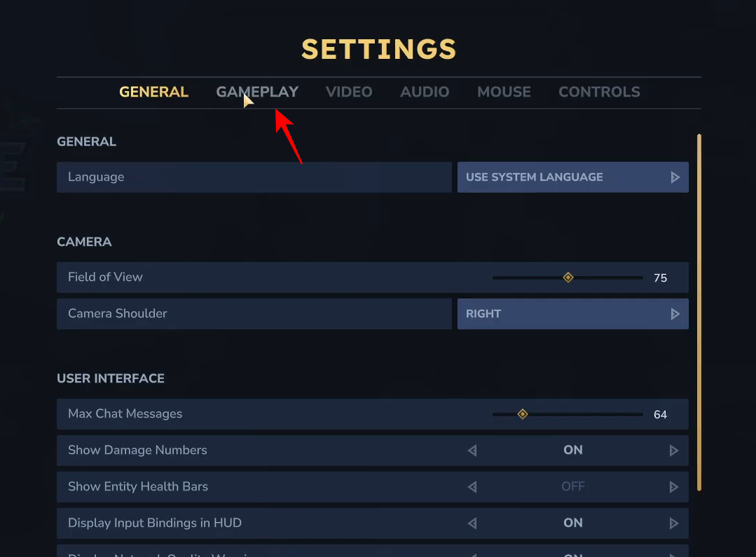756x557 pixels.
Task: Click right arrow for Show Entity Health Bars
Action: [x=674, y=487]
